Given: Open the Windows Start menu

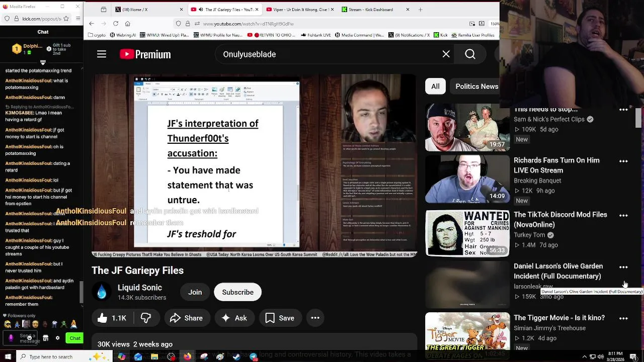Looking at the screenshot, I should (7, 357).
